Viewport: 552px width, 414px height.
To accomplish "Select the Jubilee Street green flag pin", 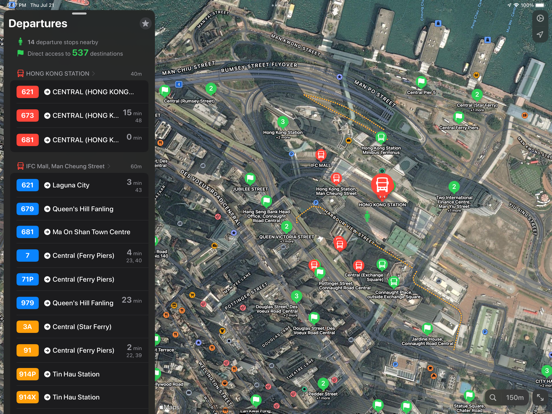I will coord(250,178).
